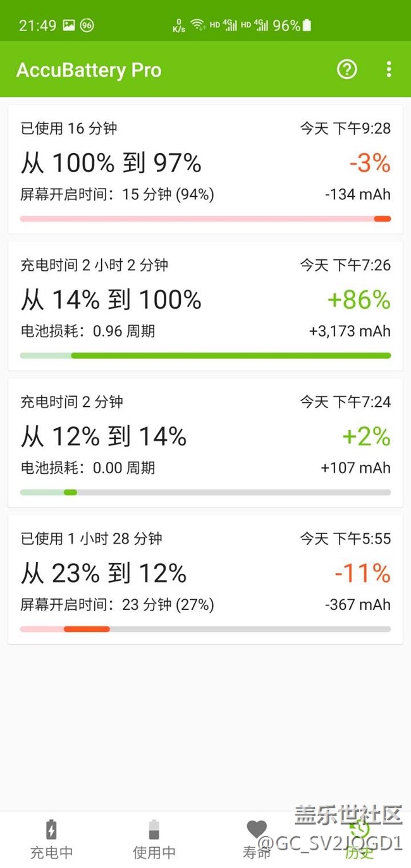Tap the +3,173 mAh value
411x868 pixels.
350,332
